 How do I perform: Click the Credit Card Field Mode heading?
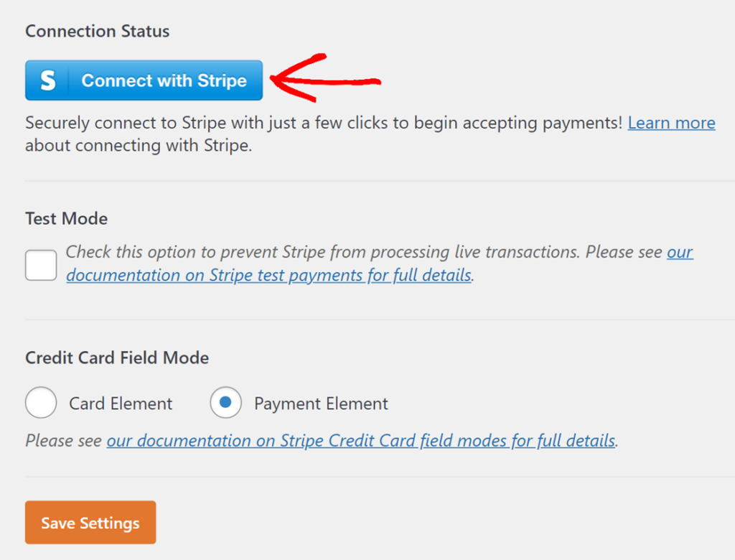116,358
